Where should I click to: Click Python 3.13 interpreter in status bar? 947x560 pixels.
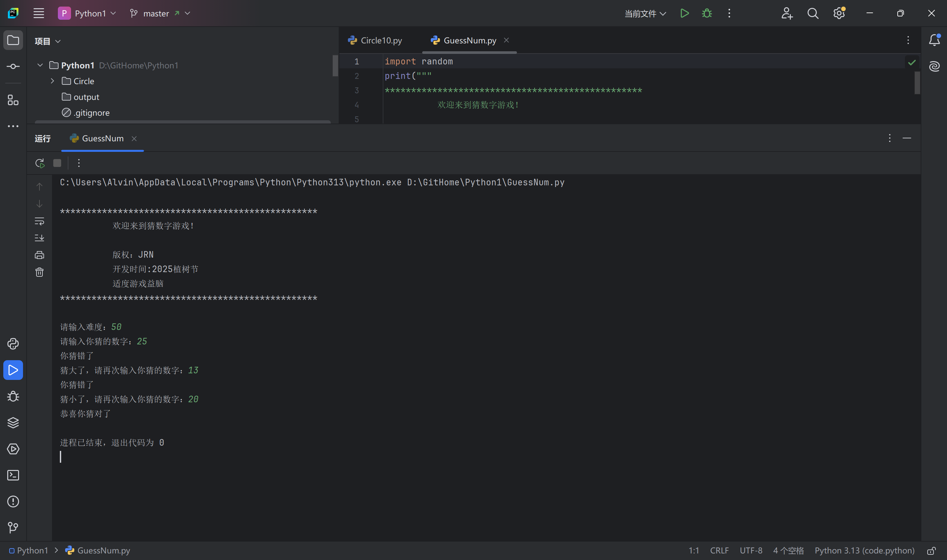[864, 550]
